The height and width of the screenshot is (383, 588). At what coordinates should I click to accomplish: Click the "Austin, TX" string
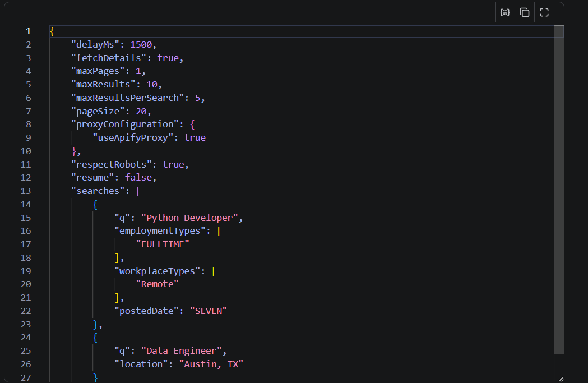211,364
